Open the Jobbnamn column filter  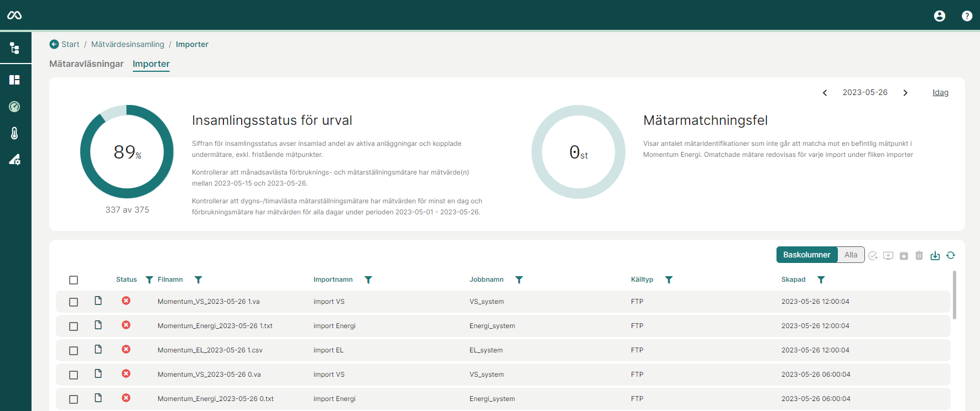519,280
